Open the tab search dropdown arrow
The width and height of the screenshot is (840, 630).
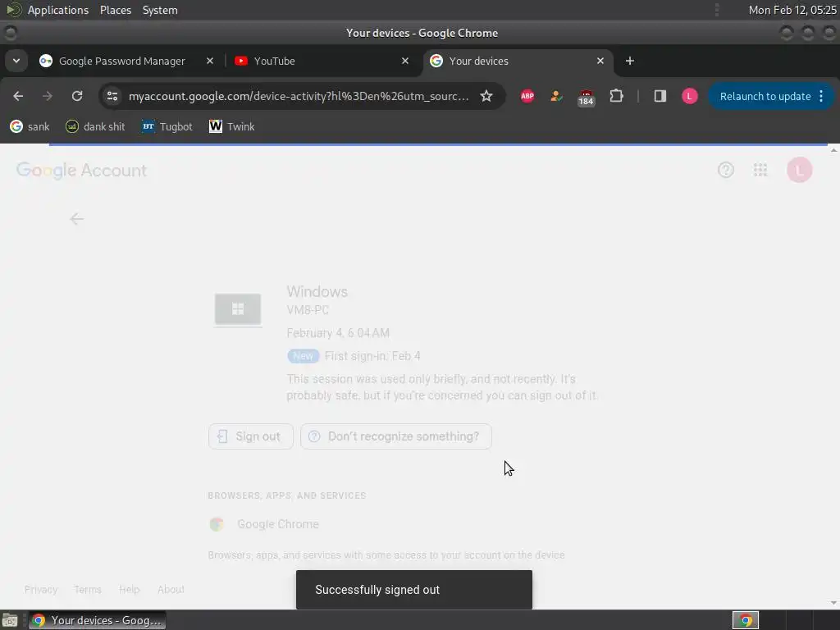16,61
